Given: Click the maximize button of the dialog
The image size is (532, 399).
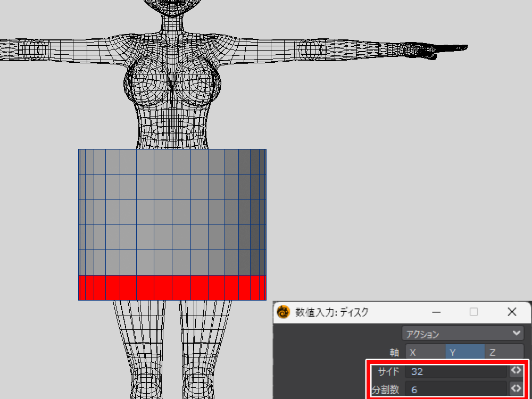Looking at the screenshot, I should click(473, 312).
